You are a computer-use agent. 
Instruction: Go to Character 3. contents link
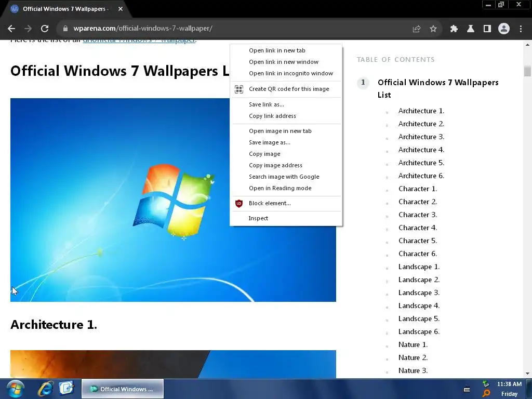(x=418, y=215)
